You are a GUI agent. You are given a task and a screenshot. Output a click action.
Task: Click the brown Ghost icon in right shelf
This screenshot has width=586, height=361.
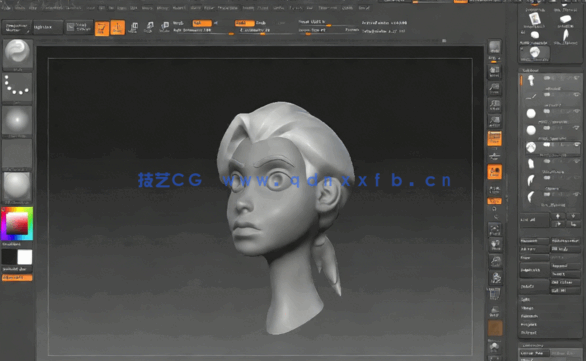point(495,328)
